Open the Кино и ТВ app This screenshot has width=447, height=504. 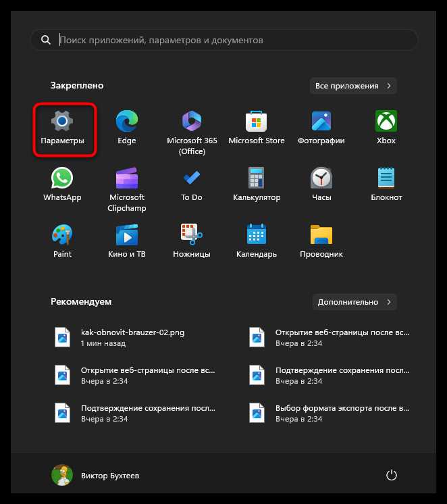tap(127, 241)
